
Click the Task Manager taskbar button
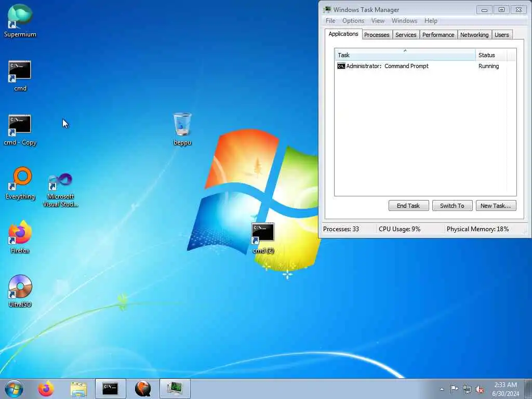(175, 389)
